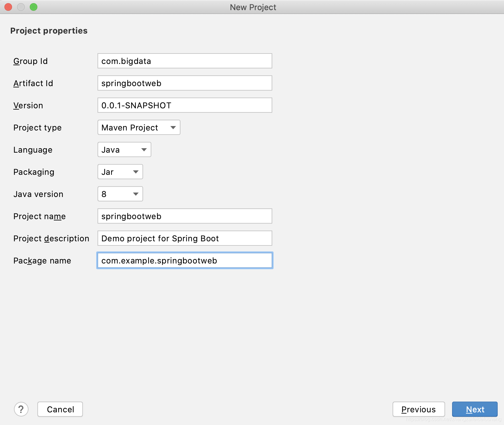
Task: Click the Project description label
Action: pos(51,238)
